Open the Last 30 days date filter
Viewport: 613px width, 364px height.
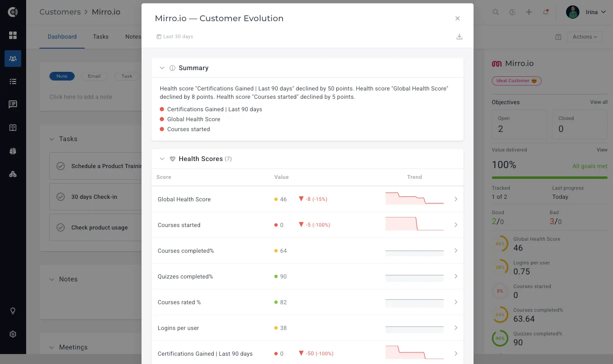(x=175, y=37)
